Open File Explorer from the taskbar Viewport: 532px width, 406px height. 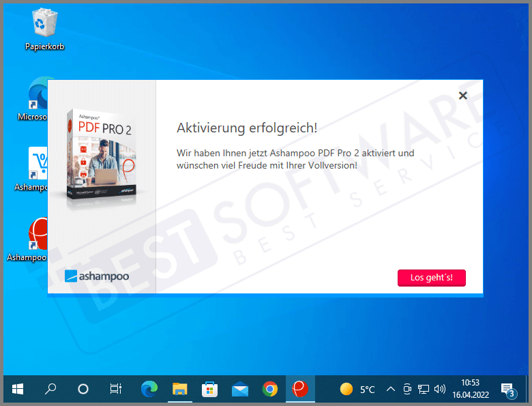tap(180, 389)
